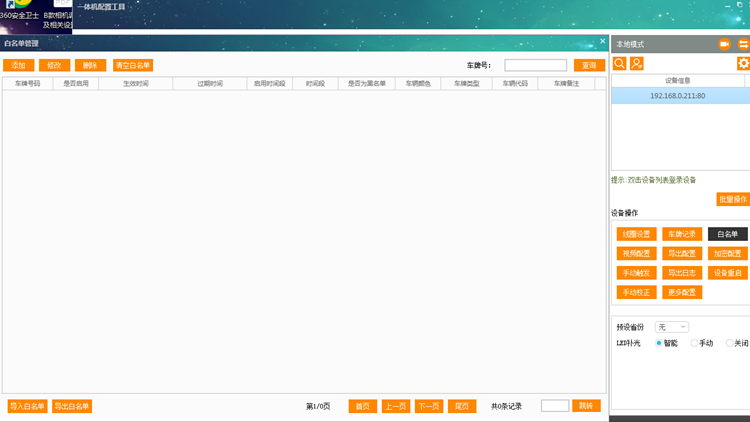Click the 车牌备注 column header
750x422 pixels.
click(566, 83)
